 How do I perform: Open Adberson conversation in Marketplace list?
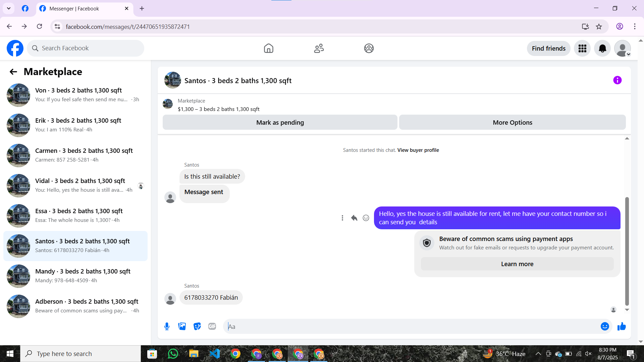pyautogui.click(x=75, y=306)
